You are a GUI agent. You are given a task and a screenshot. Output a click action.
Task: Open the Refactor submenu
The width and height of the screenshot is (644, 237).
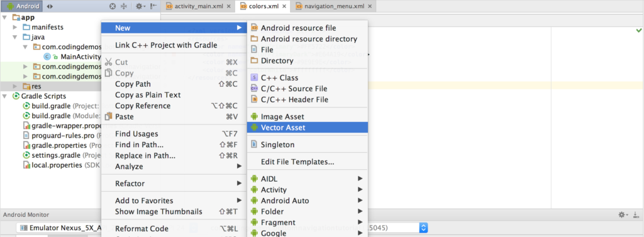[x=174, y=183]
